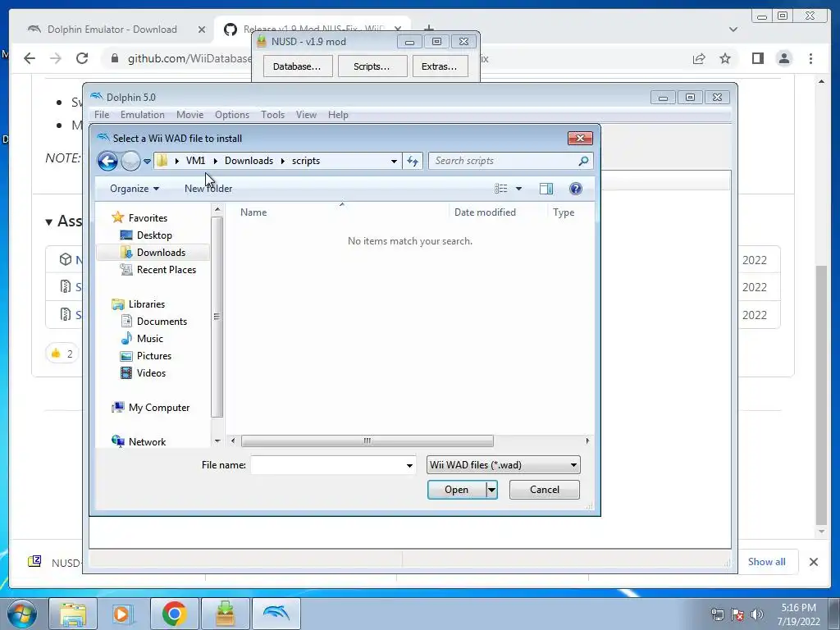Open Dolphin's Emulation menu
This screenshot has height=630, width=840.
pyautogui.click(x=143, y=115)
